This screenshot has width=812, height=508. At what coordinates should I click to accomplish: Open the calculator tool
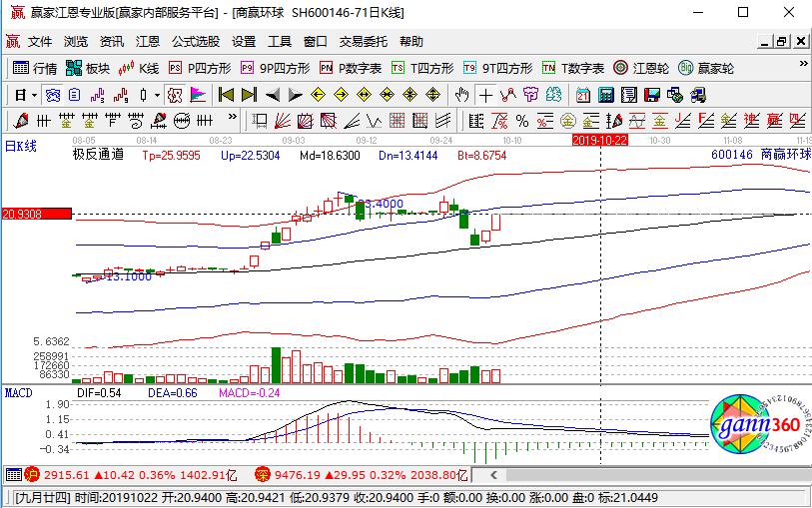pyautogui.click(x=606, y=95)
